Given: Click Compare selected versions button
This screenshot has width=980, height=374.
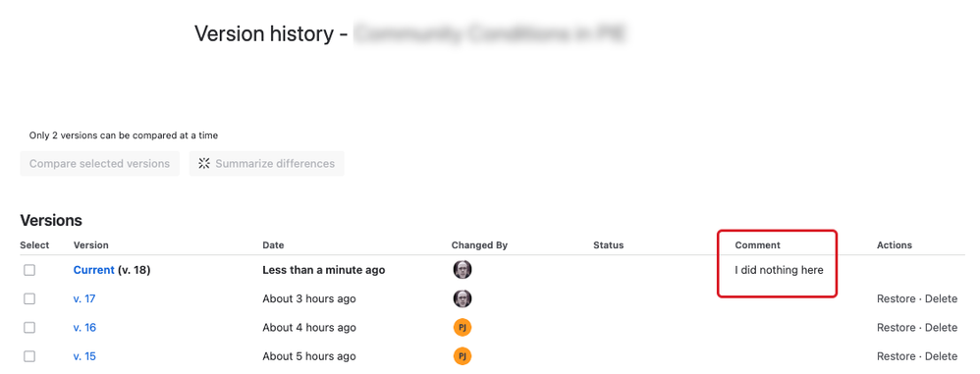Looking at the screenshot, I should coord(99,164).
